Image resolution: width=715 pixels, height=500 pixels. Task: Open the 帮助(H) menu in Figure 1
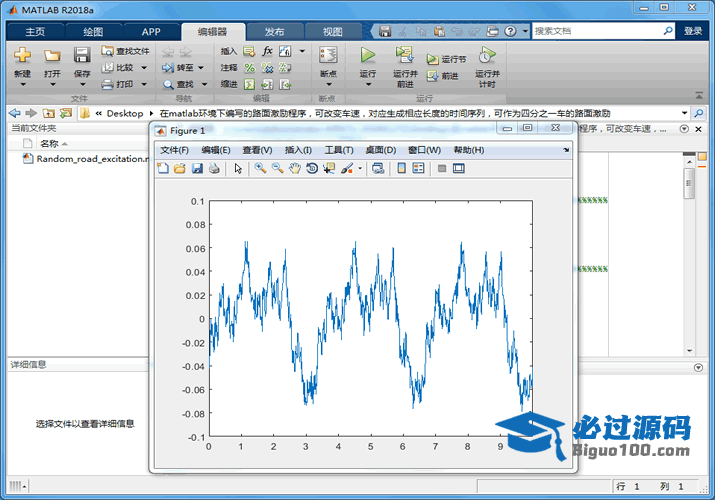[469, 150]
